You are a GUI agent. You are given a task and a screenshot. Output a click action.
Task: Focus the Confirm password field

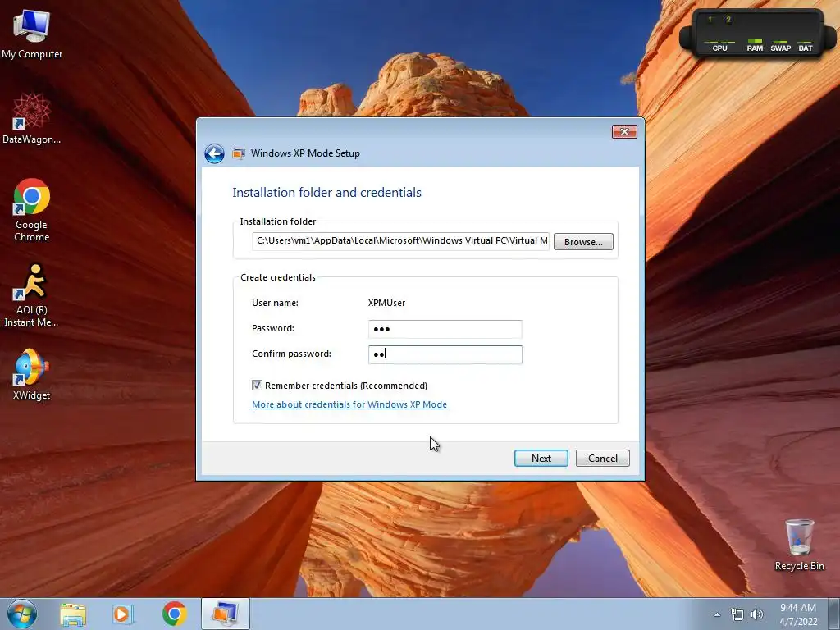[x=445, y=354]
